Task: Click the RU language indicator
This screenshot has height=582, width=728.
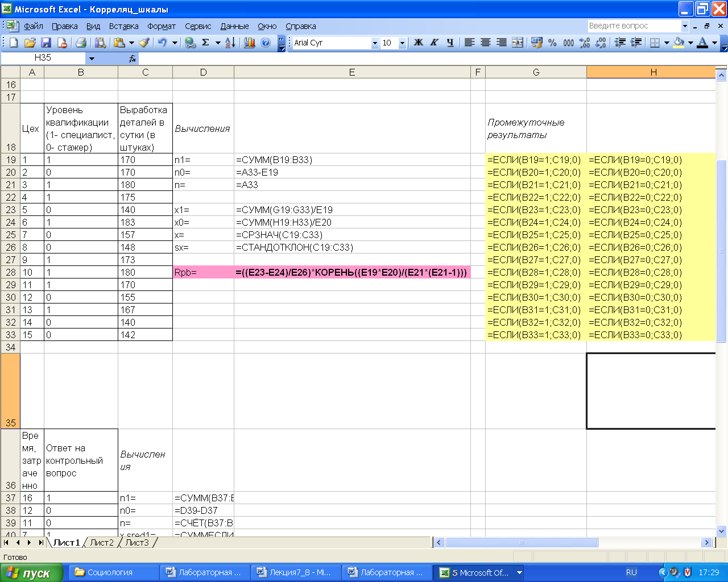Action: point(631,572)
